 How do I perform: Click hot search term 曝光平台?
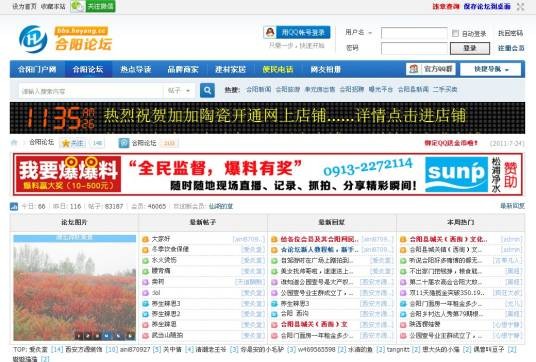tap(380, 90)
